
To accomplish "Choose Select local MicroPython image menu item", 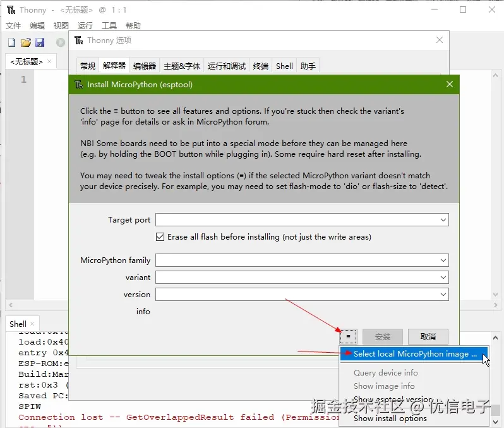I will (x=414, y=353).
